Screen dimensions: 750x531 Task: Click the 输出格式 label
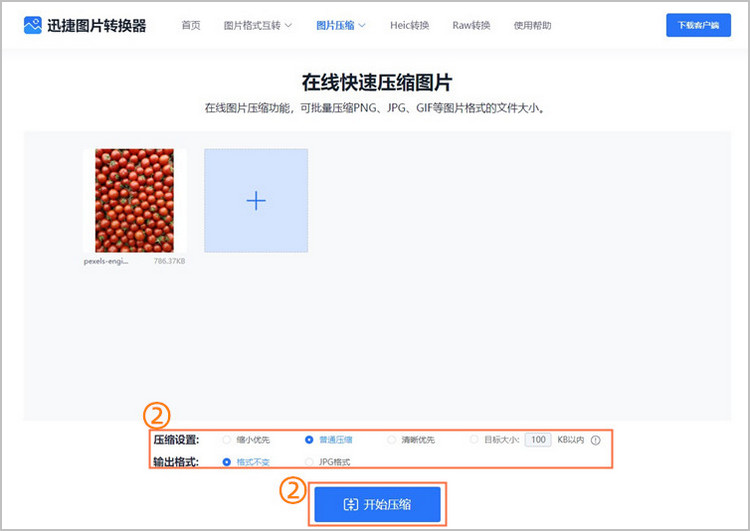coord(176,462)
